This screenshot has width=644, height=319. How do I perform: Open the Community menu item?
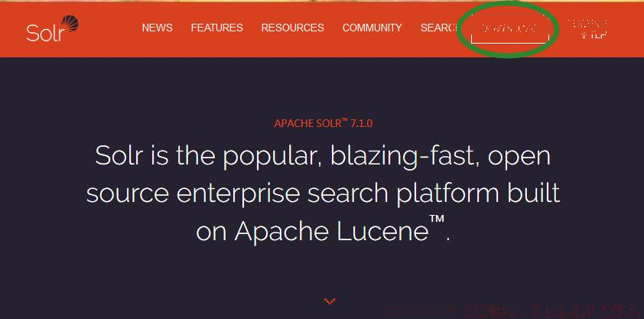tap(372, 28)
